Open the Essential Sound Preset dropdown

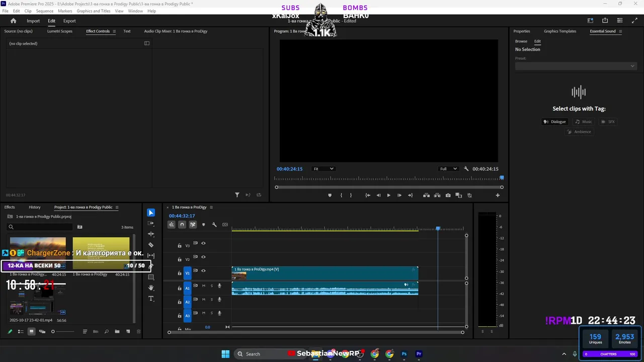[576, 66]
